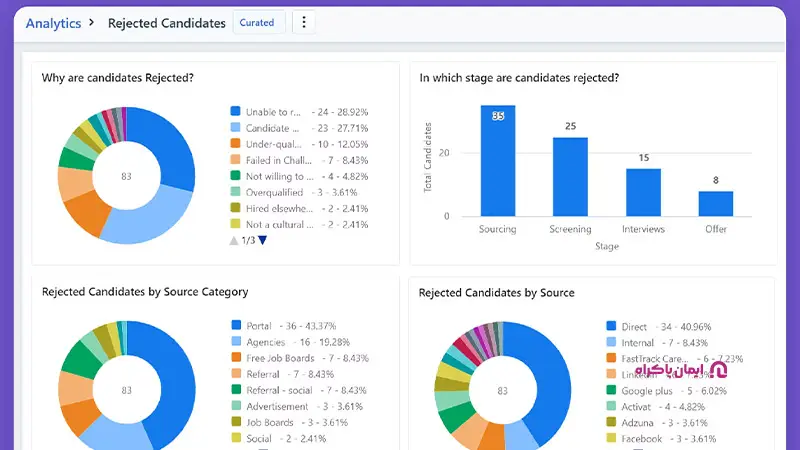
Task: Navigate to the Analytics breadcrumb link
Action: 53,23
